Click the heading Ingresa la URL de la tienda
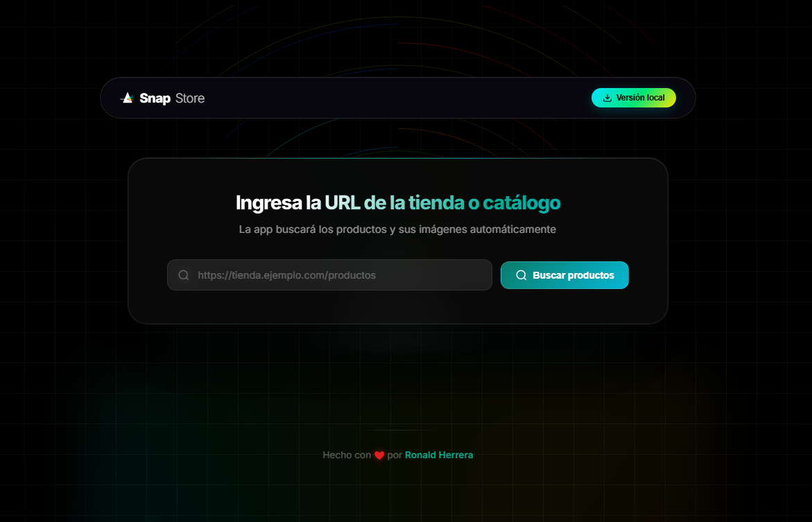Screen dimensions: 812x522 coord(398,202)
